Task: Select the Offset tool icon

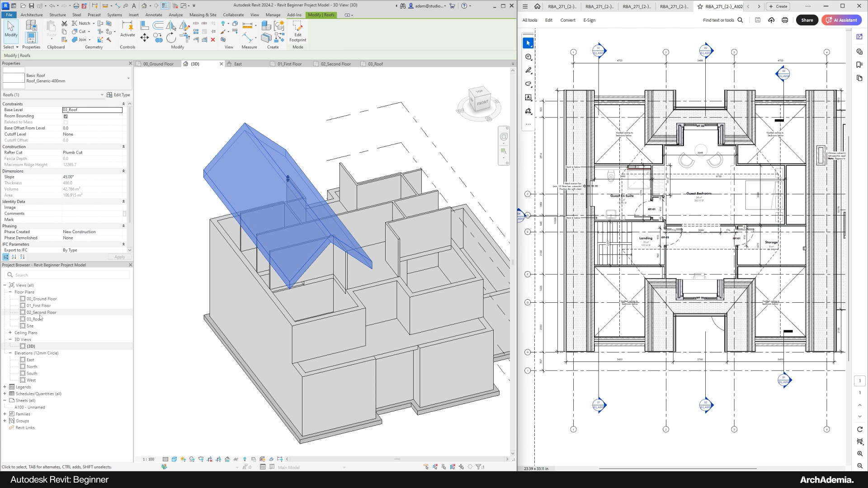Action: coord(158,25)
